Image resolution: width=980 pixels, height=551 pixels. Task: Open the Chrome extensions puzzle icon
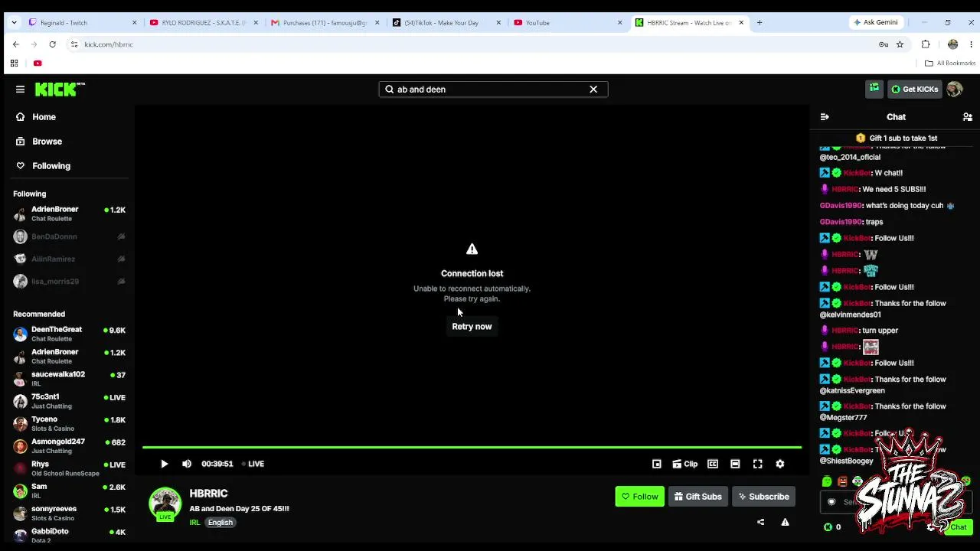(x=926, y=44)
